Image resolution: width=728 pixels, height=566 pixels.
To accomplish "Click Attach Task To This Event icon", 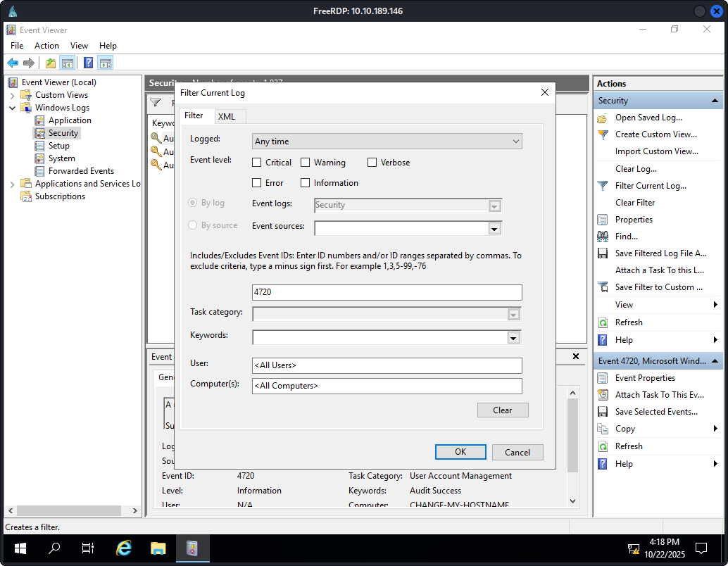I will 603,395.
